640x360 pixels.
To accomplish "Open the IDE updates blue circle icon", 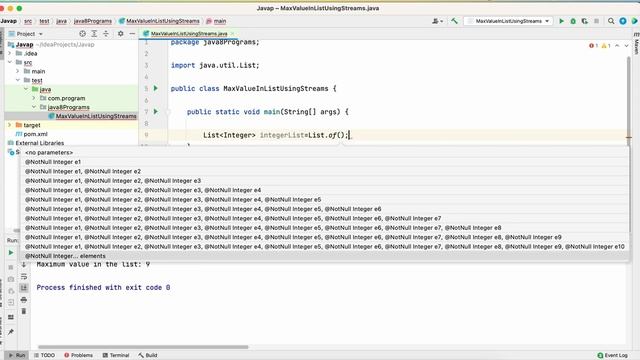I will pos(623,21).
